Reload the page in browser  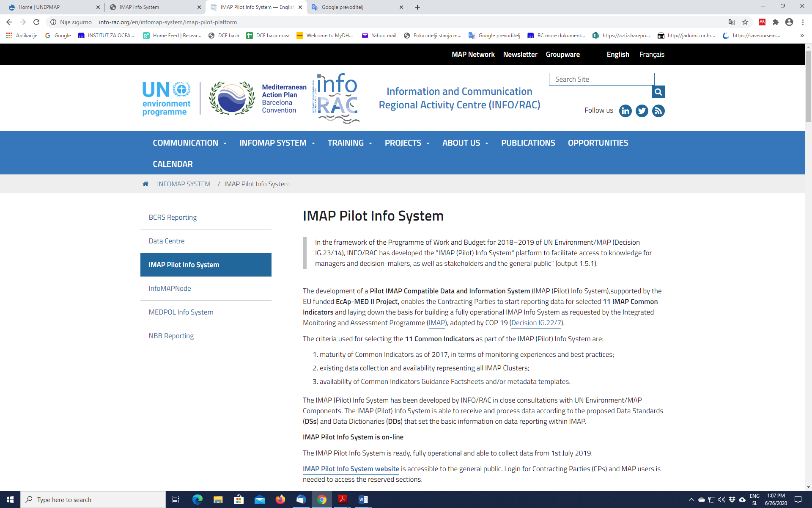click(x=36, y=22)
